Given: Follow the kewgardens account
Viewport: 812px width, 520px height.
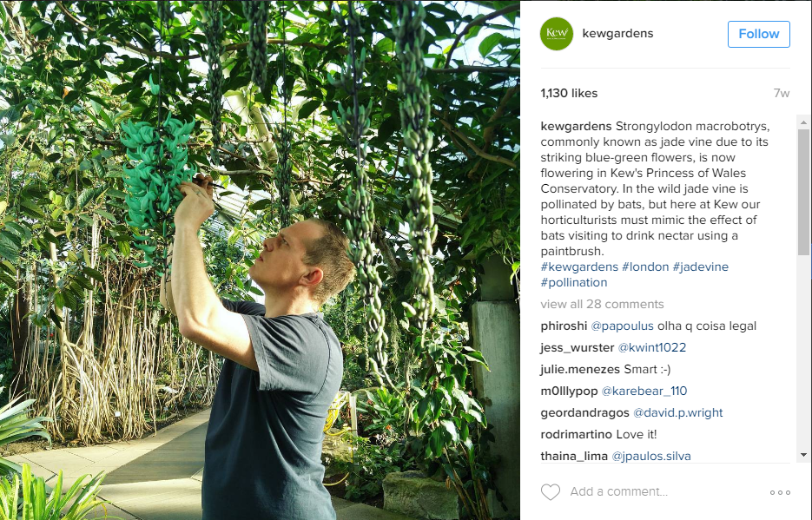Looking at the screenshot, I should (759, 34).
